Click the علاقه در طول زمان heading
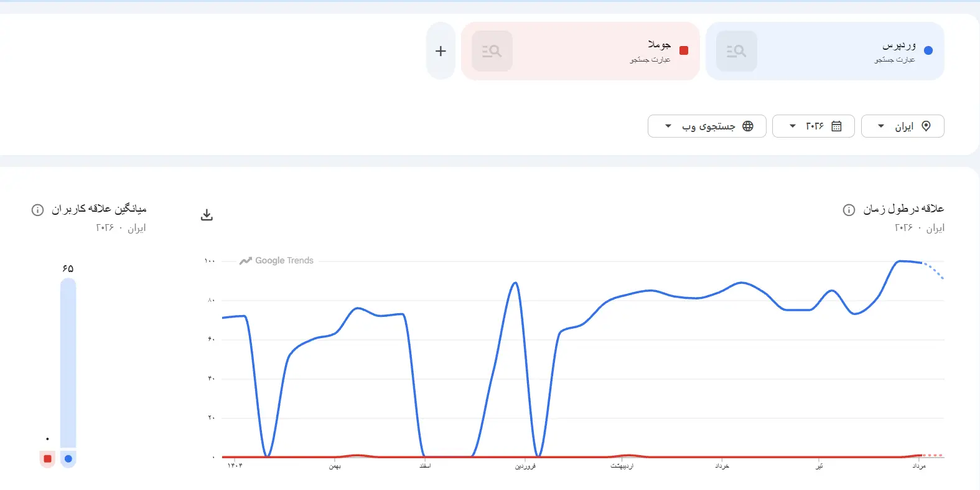 tap(903, 209)
